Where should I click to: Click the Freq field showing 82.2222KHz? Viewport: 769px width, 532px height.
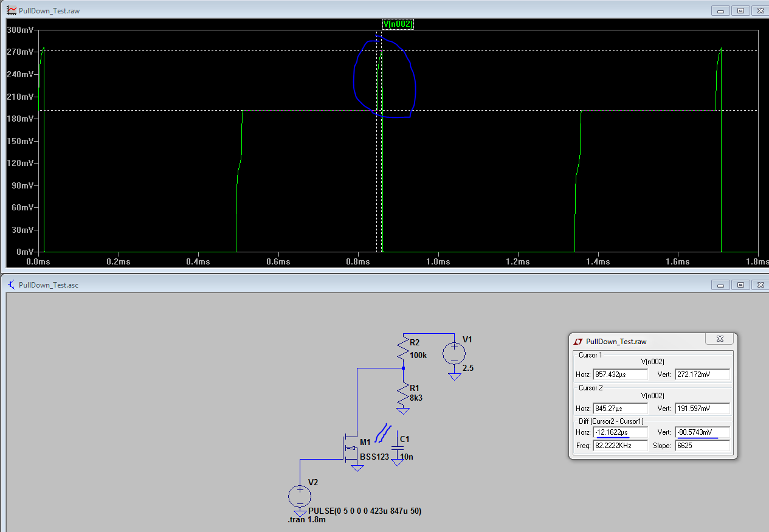[x=619, y=446]
